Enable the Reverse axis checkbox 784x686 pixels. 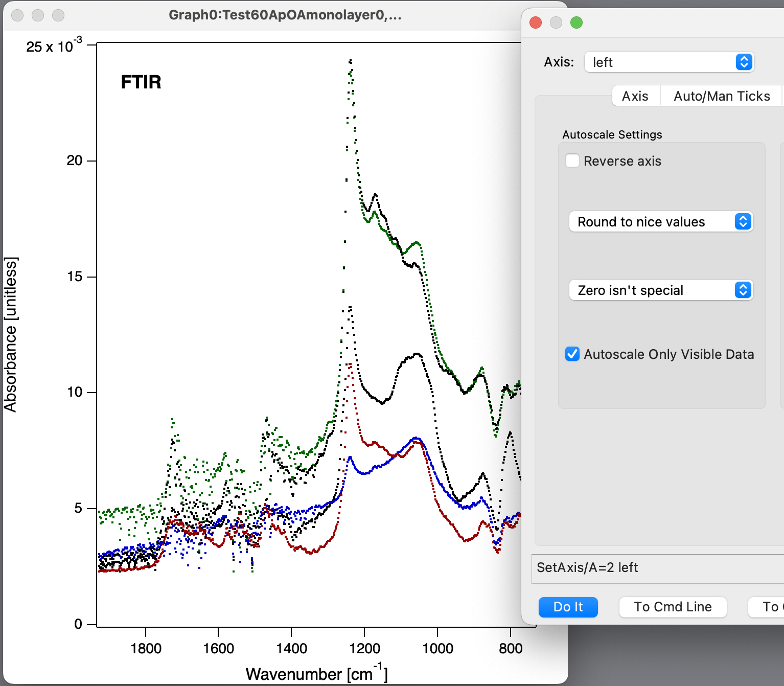(x=572, y=161)
